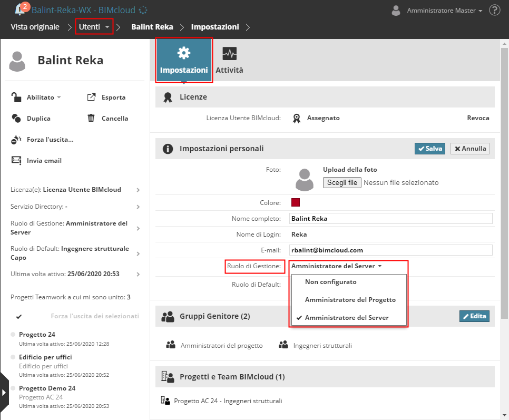Expand the Licenza(e) row chevron

pos(138,190)
